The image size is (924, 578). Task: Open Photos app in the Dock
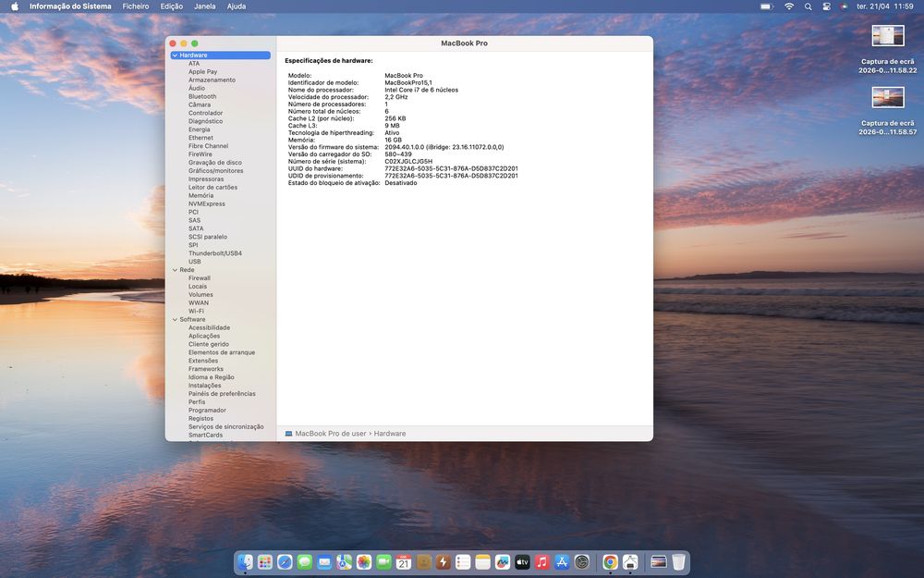tap(364, 562)
